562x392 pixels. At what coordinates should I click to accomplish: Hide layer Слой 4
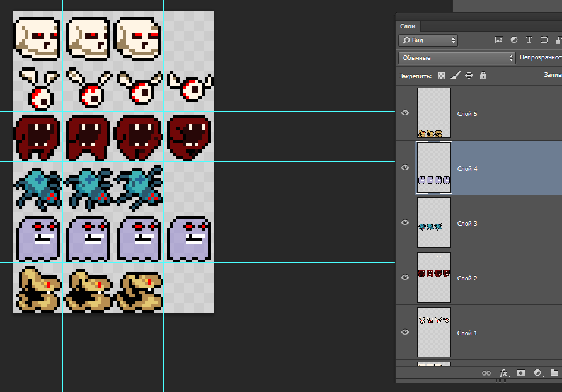405,168
